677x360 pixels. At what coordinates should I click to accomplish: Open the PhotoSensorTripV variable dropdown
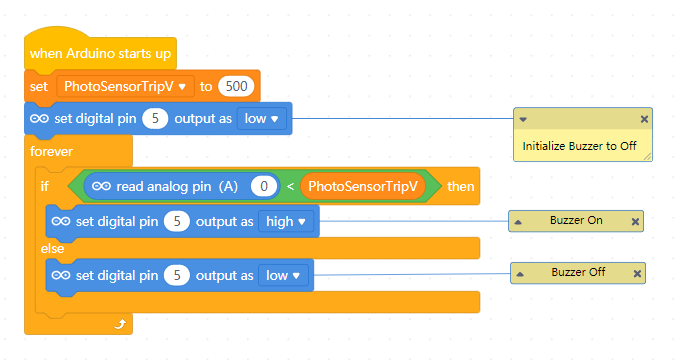click(125, 86)
